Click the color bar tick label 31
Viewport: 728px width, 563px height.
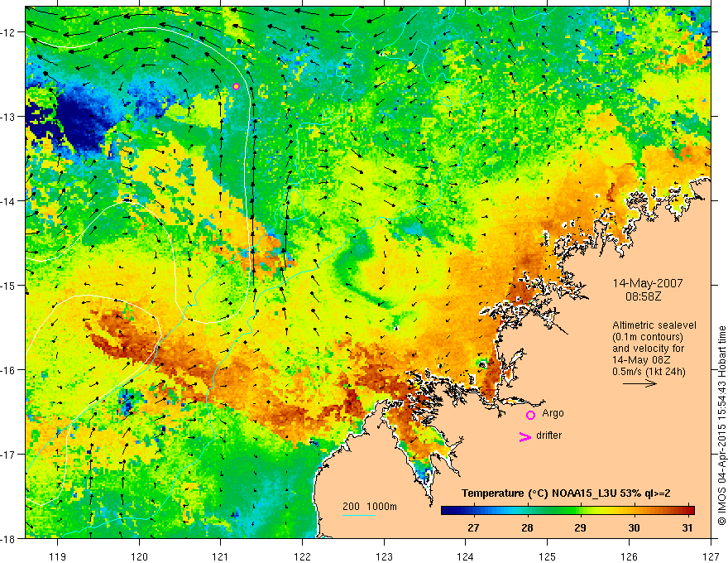687,527
